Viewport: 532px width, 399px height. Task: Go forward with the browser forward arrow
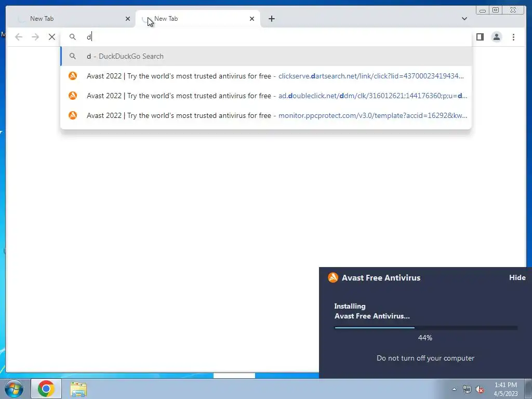(x=35, y=37)
